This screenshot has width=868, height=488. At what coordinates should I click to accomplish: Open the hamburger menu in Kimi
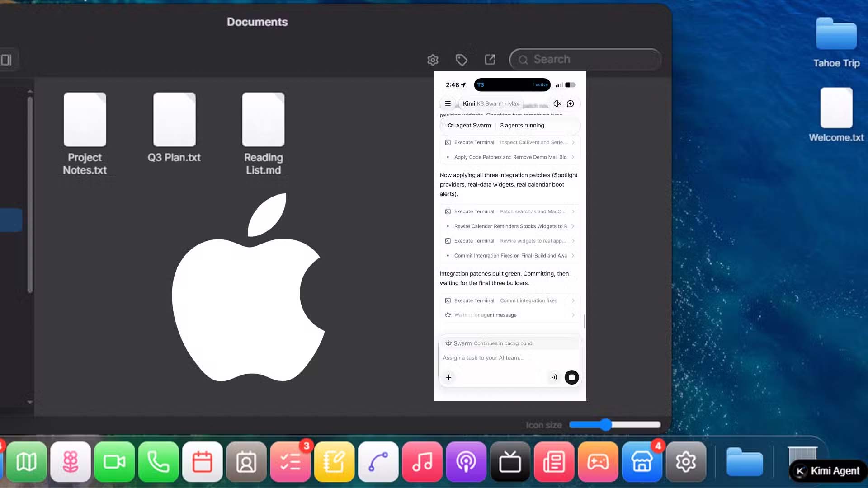(448, 103)
